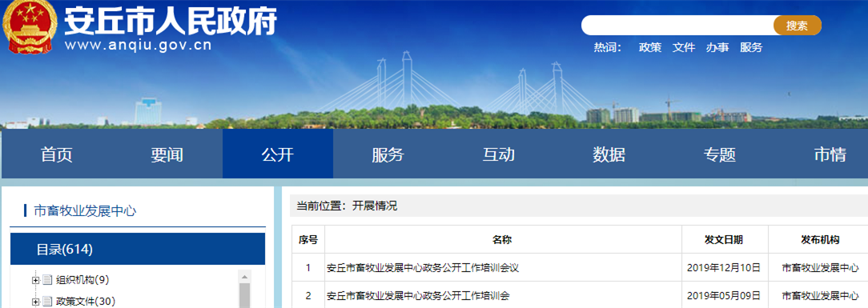
Task: Click 市畜牧业发展中心 publisher cell in row 1
Action: tap(821, 268)
